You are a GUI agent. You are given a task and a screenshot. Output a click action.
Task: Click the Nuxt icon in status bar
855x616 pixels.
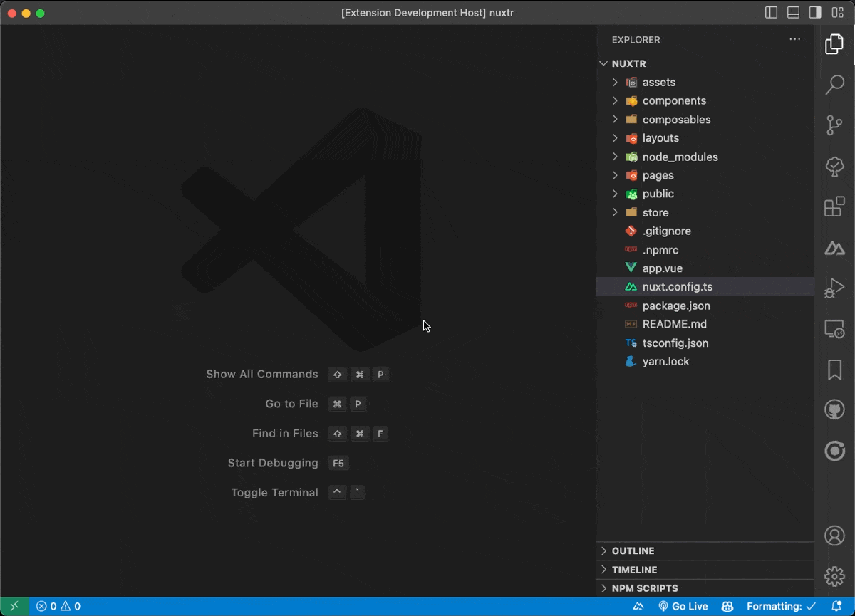[639, 607]
